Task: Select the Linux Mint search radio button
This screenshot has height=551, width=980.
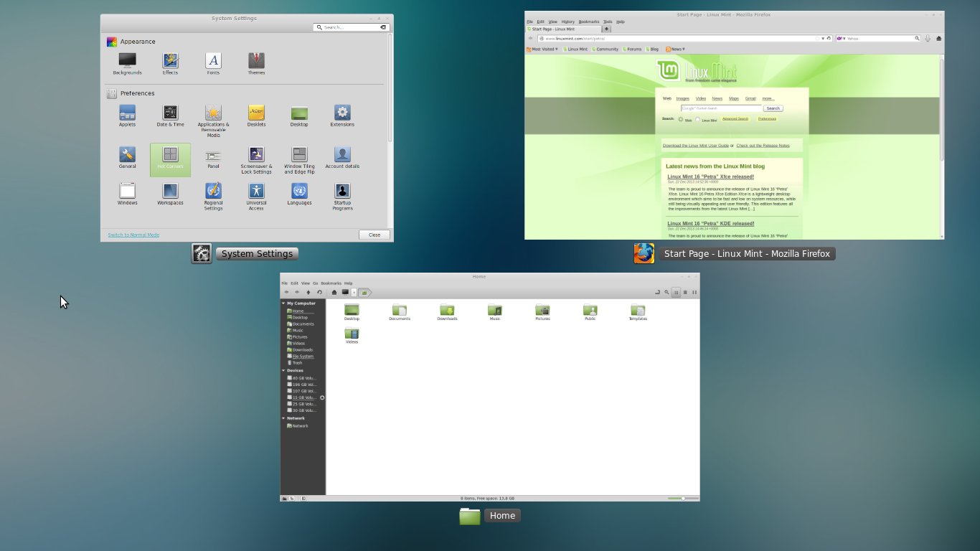Action: click(x=698, y=120)
